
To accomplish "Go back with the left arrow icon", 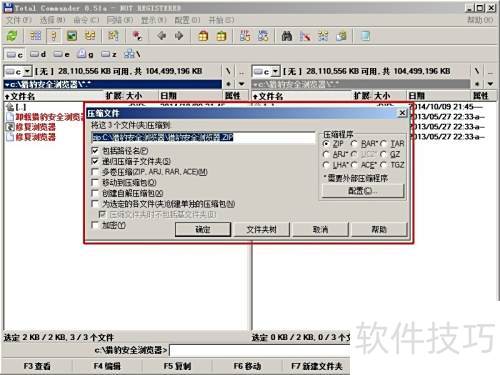I will coord(162,36).
